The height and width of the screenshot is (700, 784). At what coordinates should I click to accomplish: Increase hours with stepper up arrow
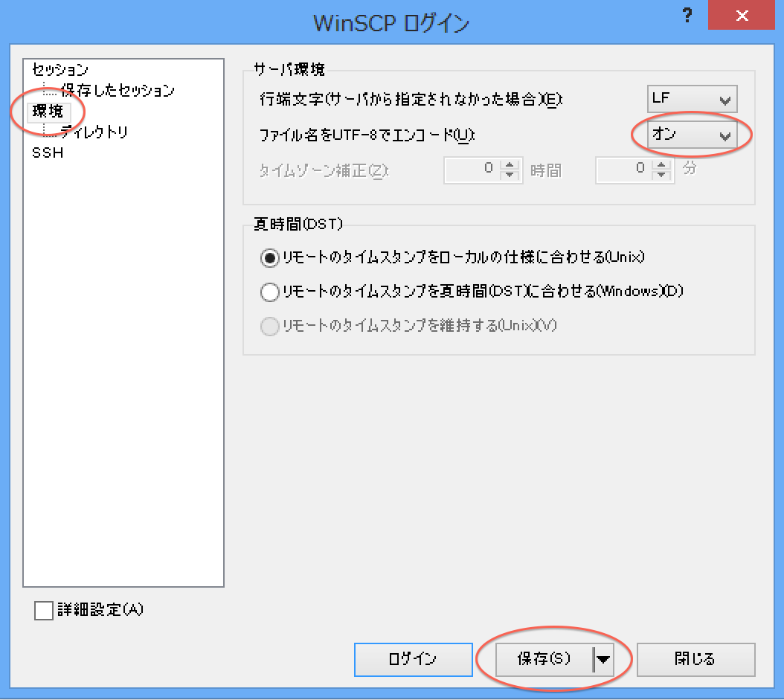510,164
